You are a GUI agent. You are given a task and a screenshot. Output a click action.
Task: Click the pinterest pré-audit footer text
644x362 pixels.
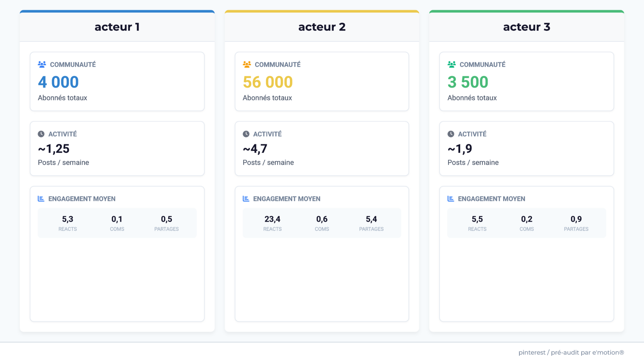[x=571, y=353]
